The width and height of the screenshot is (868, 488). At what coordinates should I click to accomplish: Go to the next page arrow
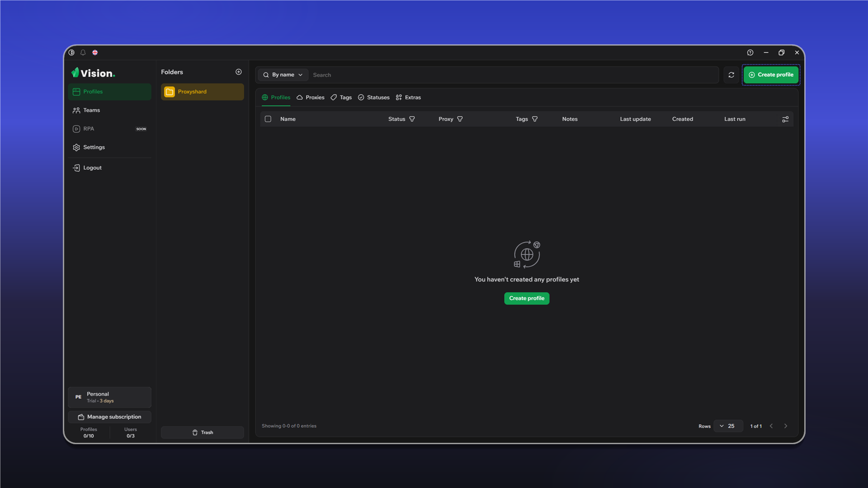(786, 426)
